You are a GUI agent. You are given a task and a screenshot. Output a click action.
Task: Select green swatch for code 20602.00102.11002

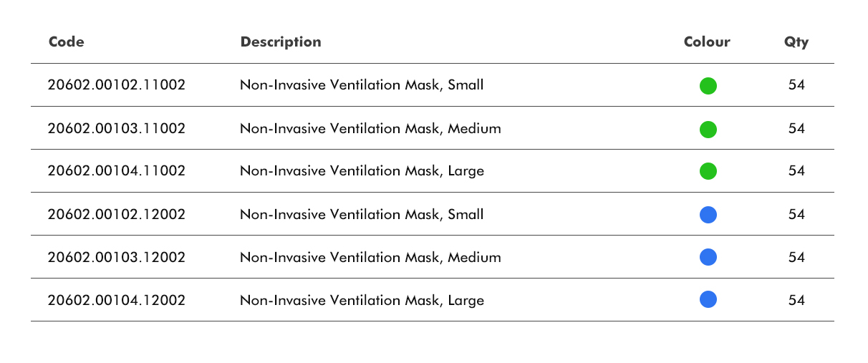click(x=708, y=86)
